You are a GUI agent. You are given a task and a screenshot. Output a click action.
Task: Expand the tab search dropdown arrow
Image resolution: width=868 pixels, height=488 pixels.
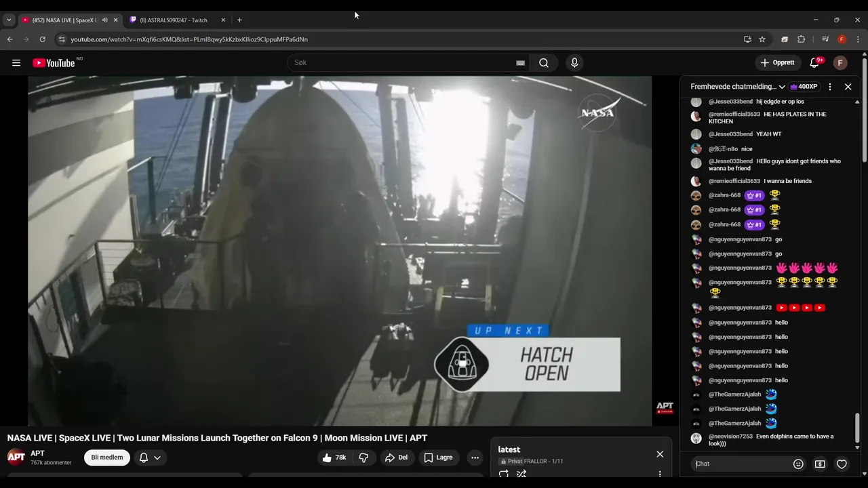[9, 20]
